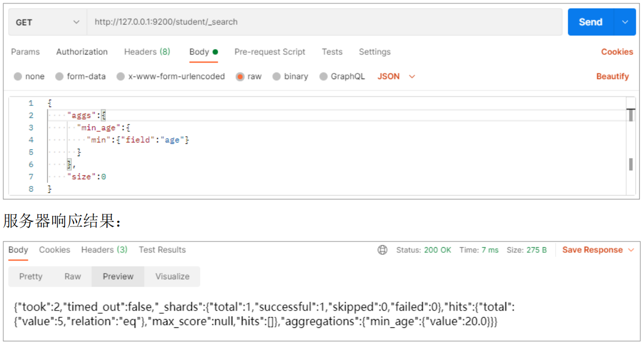The width and height of the screenshot is (644, 345).
Task: Select GraphQL body type
Action: pos(324,76)
